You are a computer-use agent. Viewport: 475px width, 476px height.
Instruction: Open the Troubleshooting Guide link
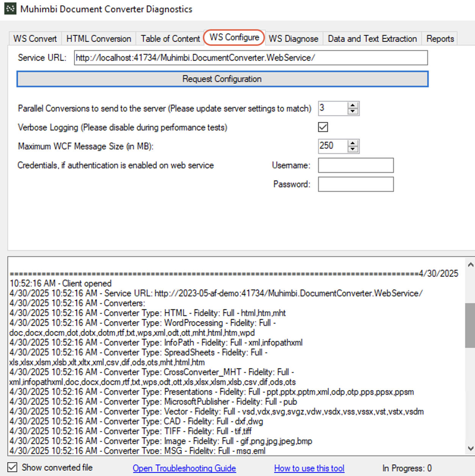184,468
